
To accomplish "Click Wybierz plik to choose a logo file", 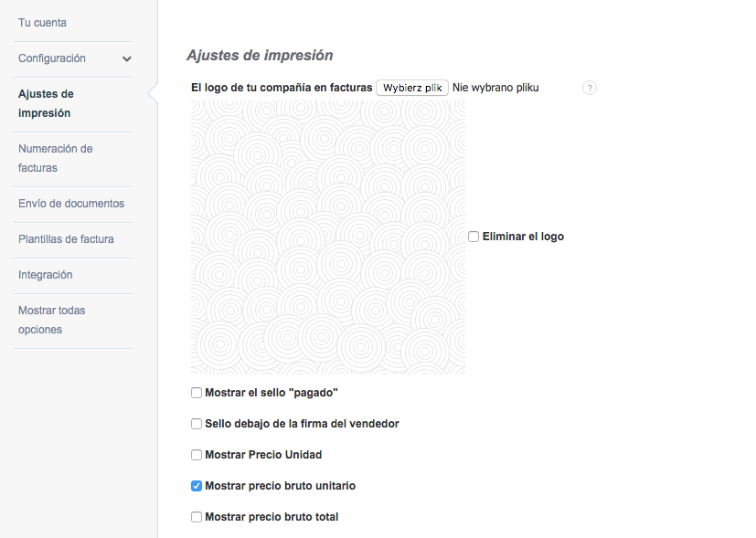I will pyautogui.click(x=411, y=88).
